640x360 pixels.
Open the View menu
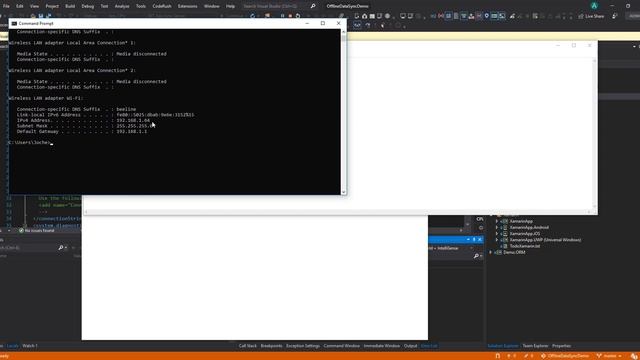pyautogui.click(x=34, y=6)
